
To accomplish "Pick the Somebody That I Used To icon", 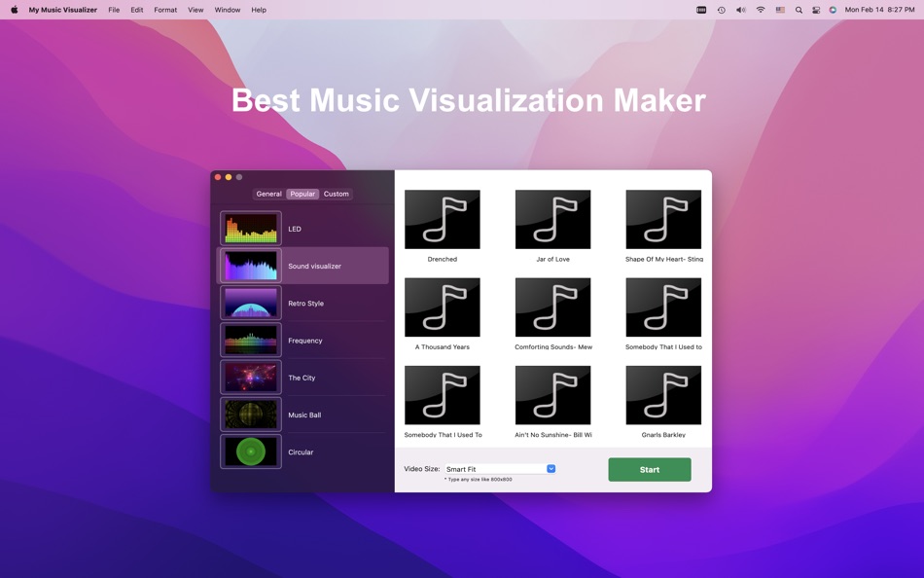I will 442,395.
